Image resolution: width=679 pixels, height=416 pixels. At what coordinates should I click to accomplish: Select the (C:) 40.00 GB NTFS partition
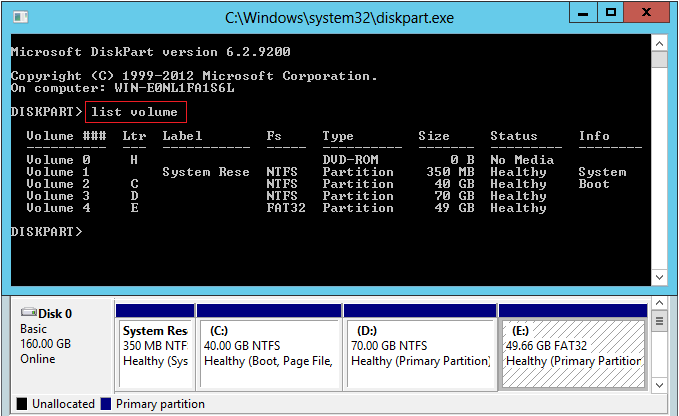(x=270, y=346)
